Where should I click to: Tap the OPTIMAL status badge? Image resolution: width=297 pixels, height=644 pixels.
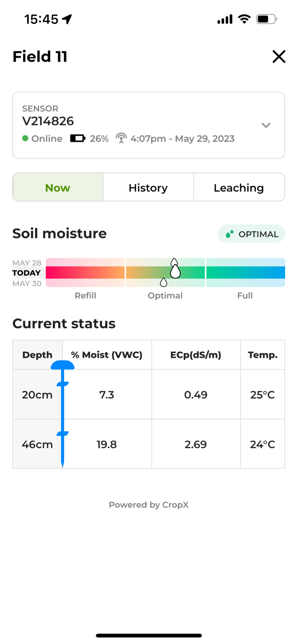point(251,234)
